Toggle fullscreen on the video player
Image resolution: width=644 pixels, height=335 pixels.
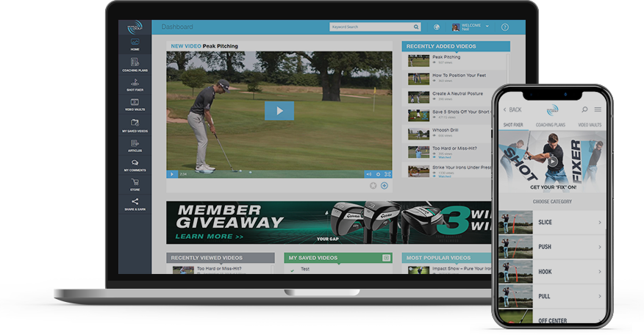[x=387, y=174]
